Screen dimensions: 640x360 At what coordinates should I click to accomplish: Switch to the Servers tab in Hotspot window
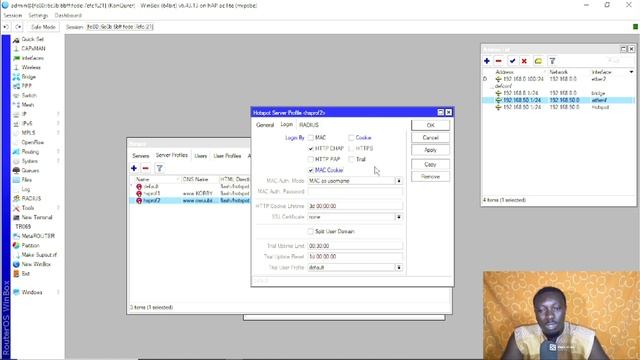[x=140, y=156]
